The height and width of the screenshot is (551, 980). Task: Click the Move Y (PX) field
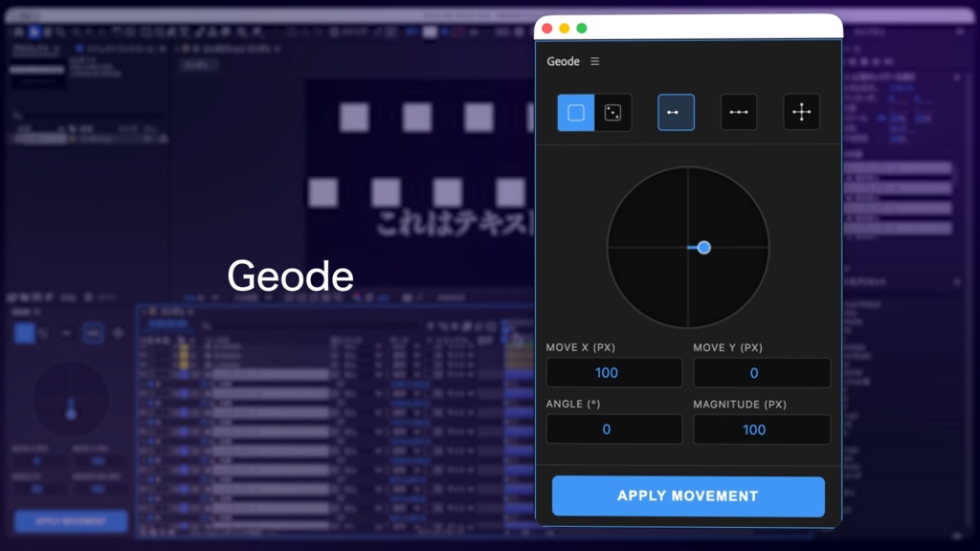(761, 373)
